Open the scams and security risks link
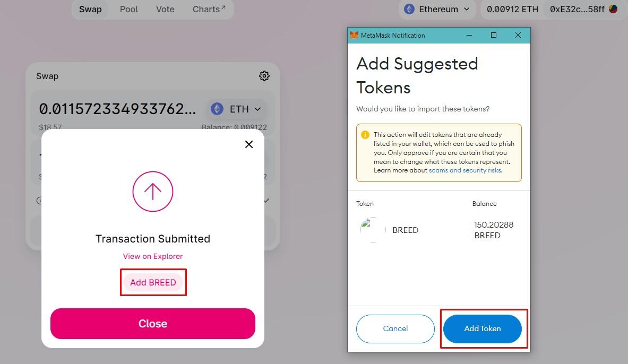 tap(465, 170)
